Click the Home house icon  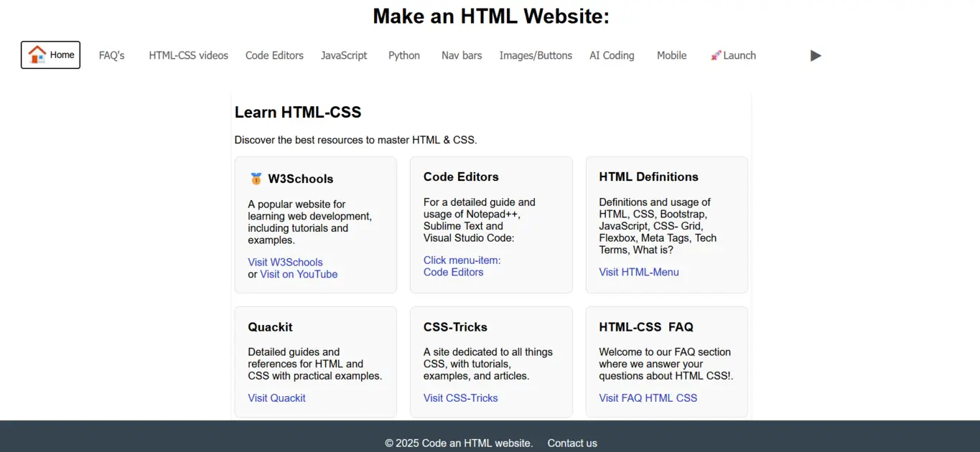pos(37,55)
